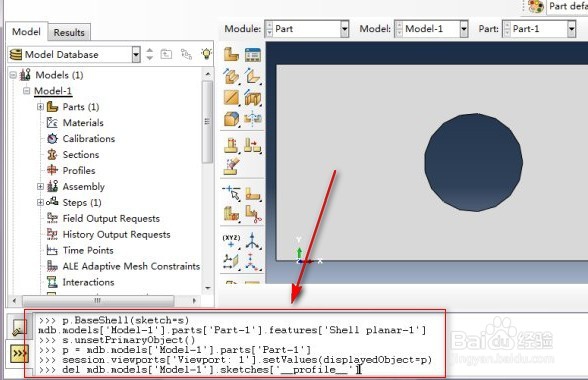
Task: Switch to the Model tab
Action: point(26,32)
